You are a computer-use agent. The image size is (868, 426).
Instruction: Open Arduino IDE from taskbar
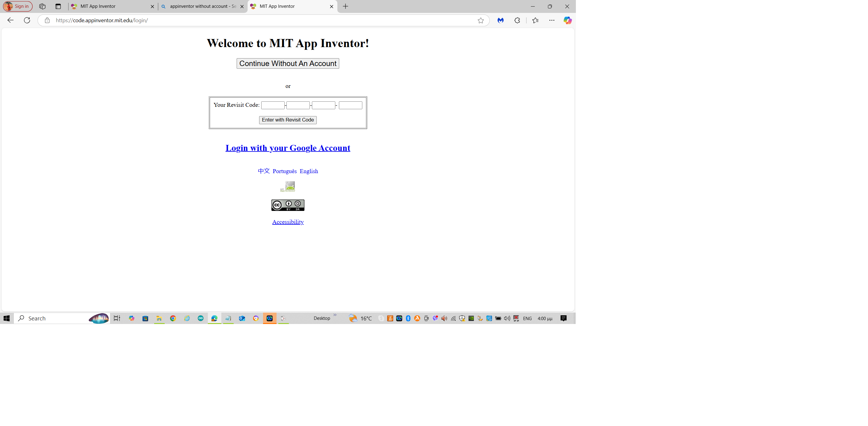tap(201, 318)
